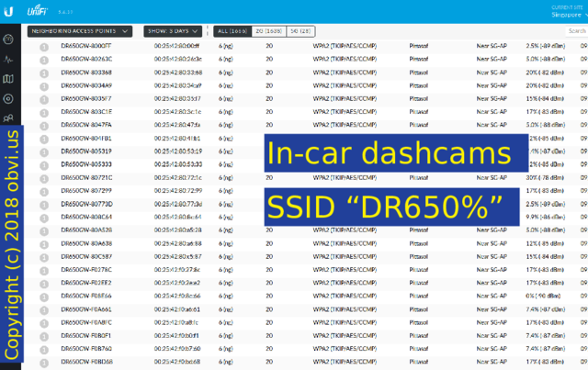This screenshot has width=588, height=370.
Task: Click the 30% (-78 dBm) signal value
Action: pos(545,178)
